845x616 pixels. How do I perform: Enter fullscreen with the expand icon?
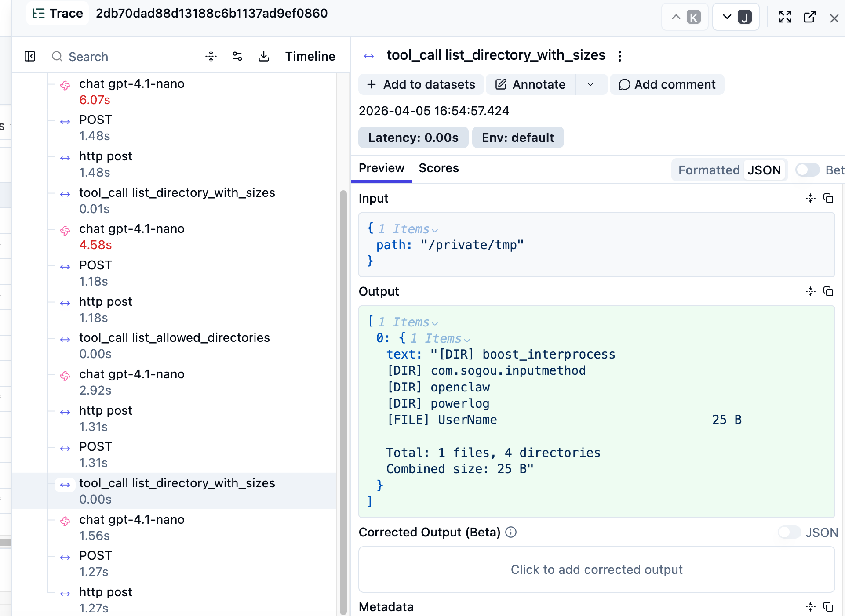tap(785, 17)
